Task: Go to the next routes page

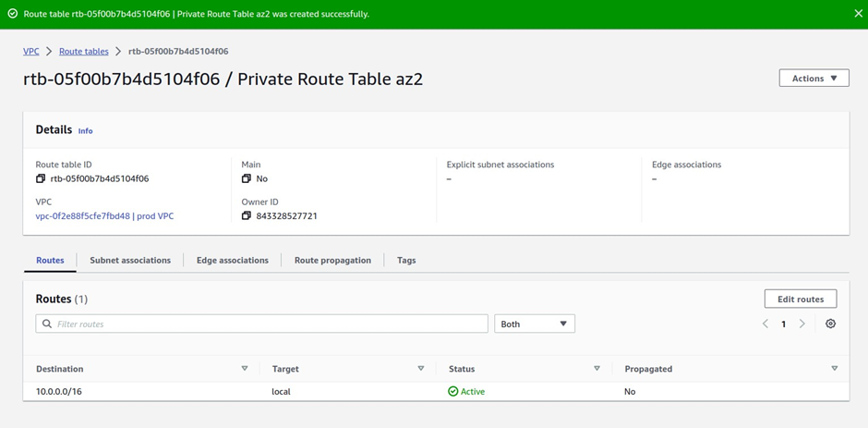Action: point(802,324)
